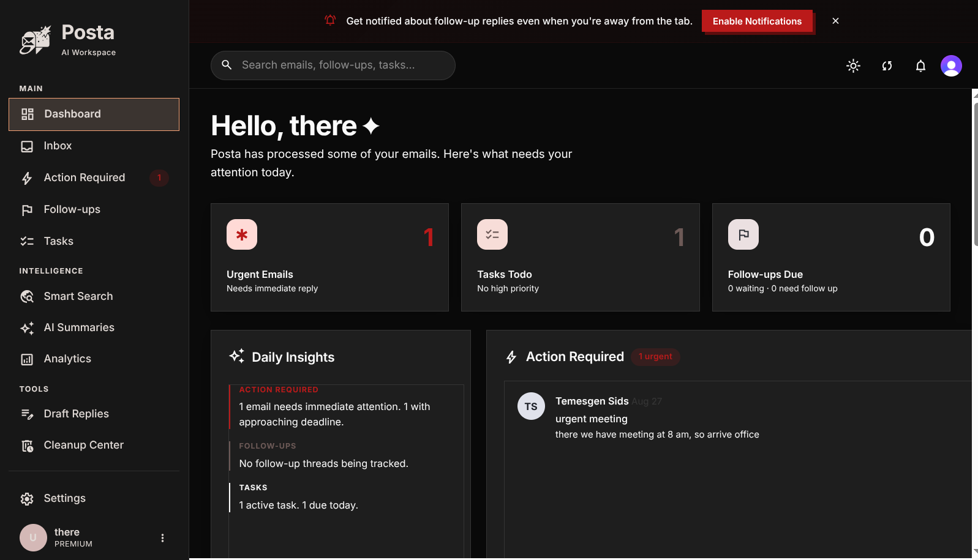978x560 pixels.
Task: Open the user options three-dot menu
Action: tap(162, 538)
